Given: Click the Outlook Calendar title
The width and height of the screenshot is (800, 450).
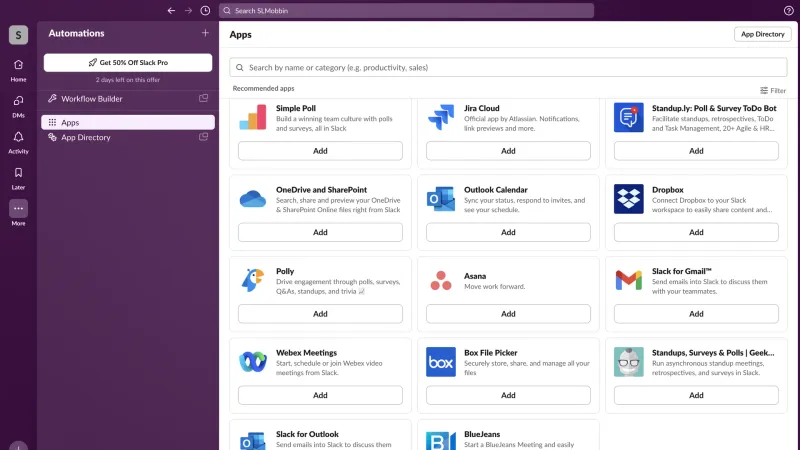Looking at the screenshot, I should (x=495, y=189).
